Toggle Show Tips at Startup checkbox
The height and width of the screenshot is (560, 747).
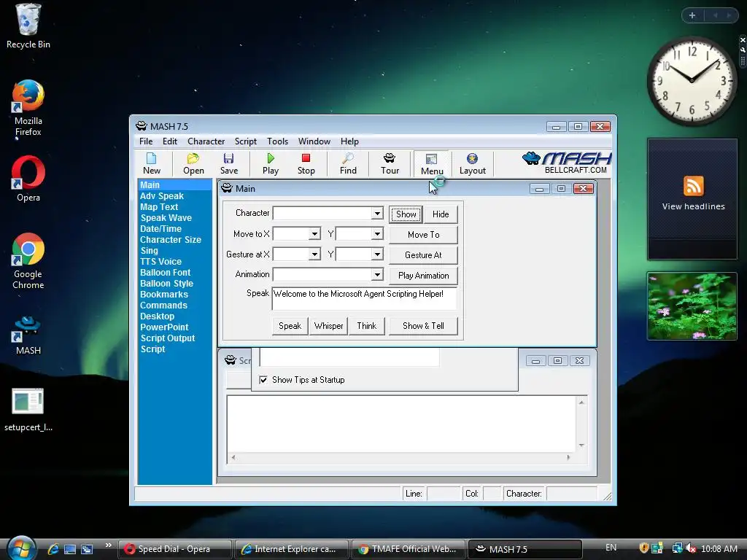click(x=263, y=379)
